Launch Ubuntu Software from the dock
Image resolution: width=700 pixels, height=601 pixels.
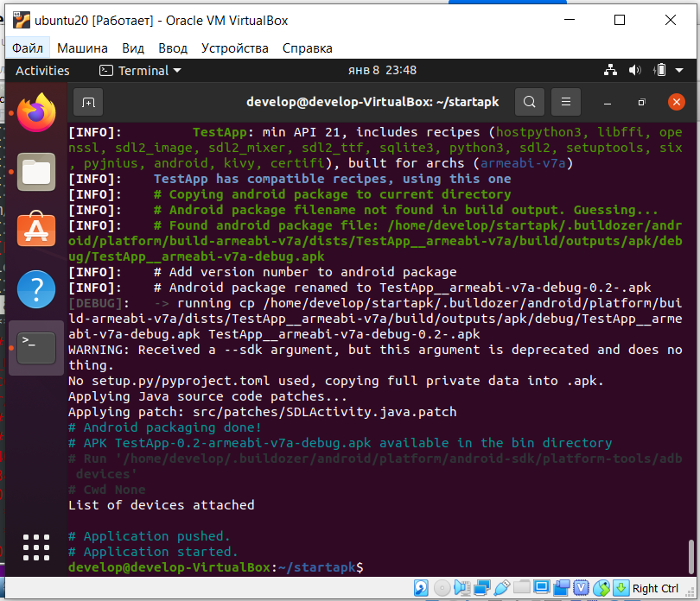pos(36,230)
